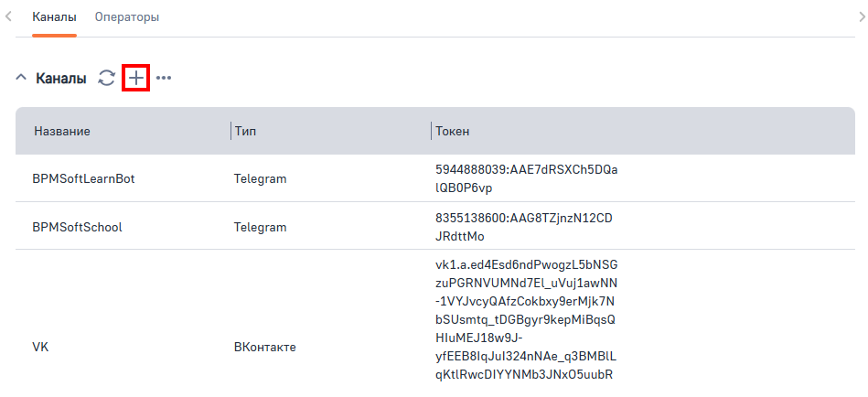Open the three-dots more actions menu
868x397 pixels.
tap(164, 79)
